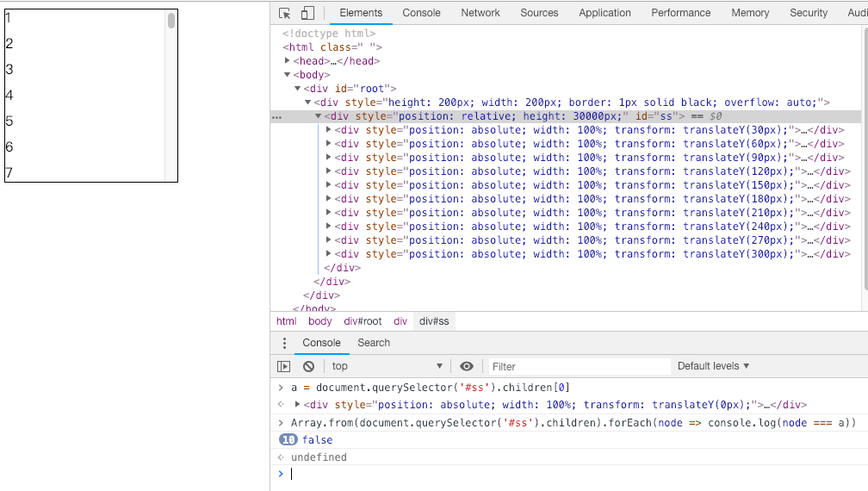Open the Sources tab
This screenshot has width=868, height=491.
539,13
